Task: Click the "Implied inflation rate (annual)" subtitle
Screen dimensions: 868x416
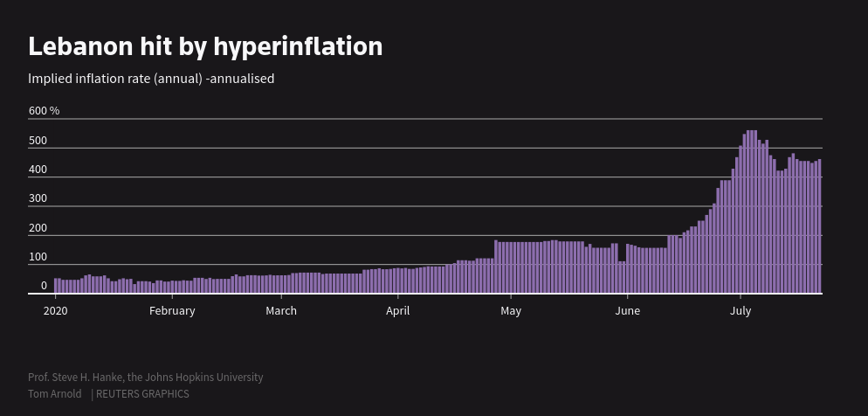Action: [x=151, y=79]
